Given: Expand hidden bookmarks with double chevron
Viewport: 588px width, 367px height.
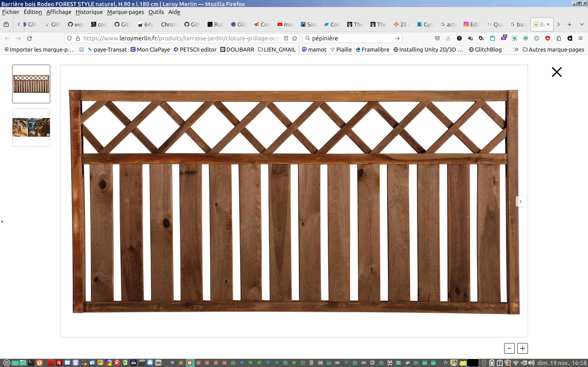Looking at the screenshot, I should pos(516,50).
